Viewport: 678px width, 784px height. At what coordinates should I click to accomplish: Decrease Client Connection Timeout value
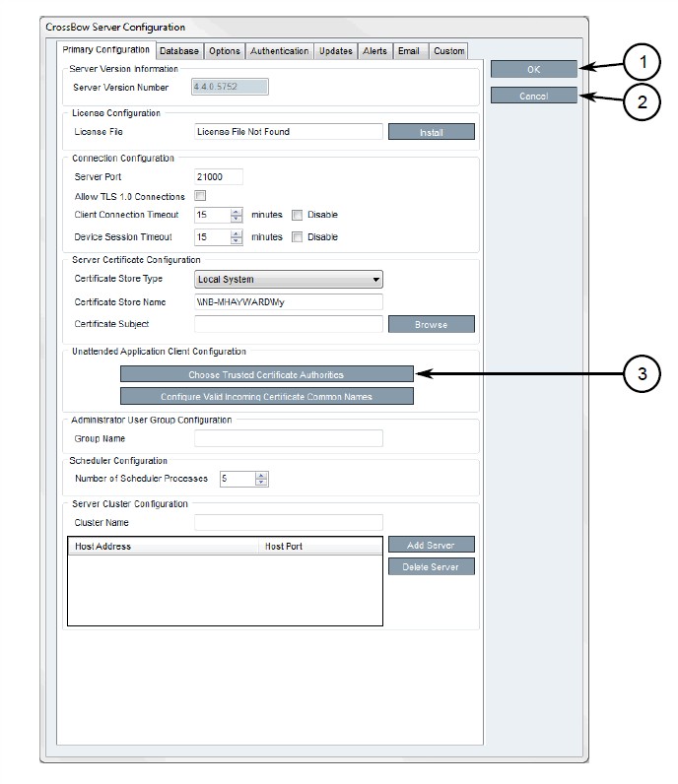(237, 219)
